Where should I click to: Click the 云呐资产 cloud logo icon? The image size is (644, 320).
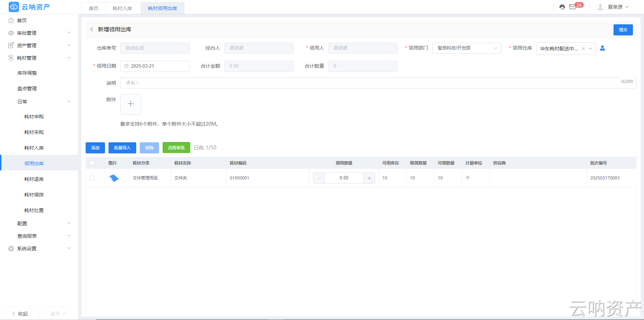coord(14,7)
